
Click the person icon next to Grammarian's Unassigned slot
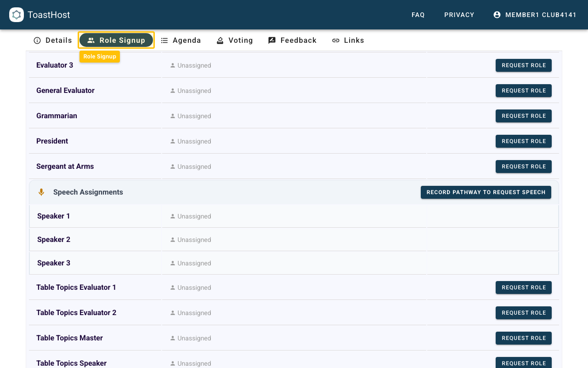click(172, 116)
